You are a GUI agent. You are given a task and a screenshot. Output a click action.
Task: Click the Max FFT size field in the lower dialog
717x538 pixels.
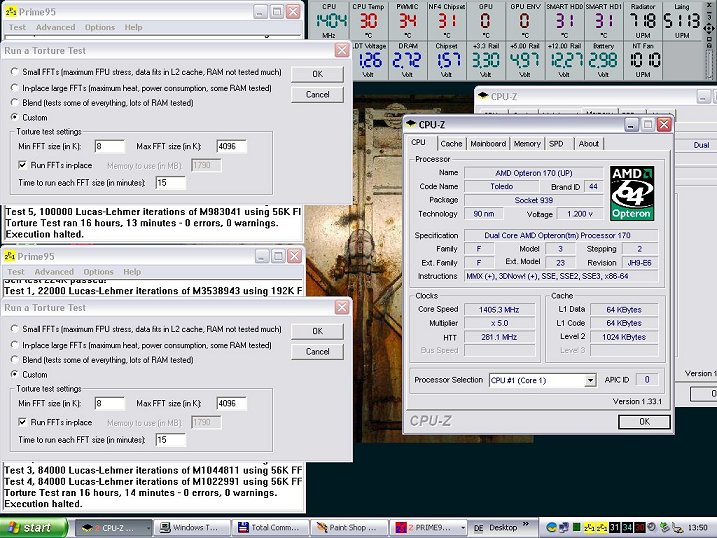[231, 403]
